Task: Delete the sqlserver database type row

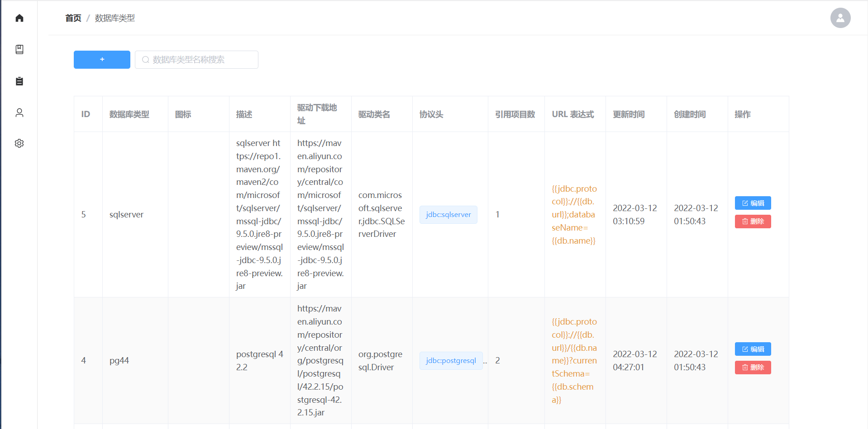Action: tap(753, 222)
